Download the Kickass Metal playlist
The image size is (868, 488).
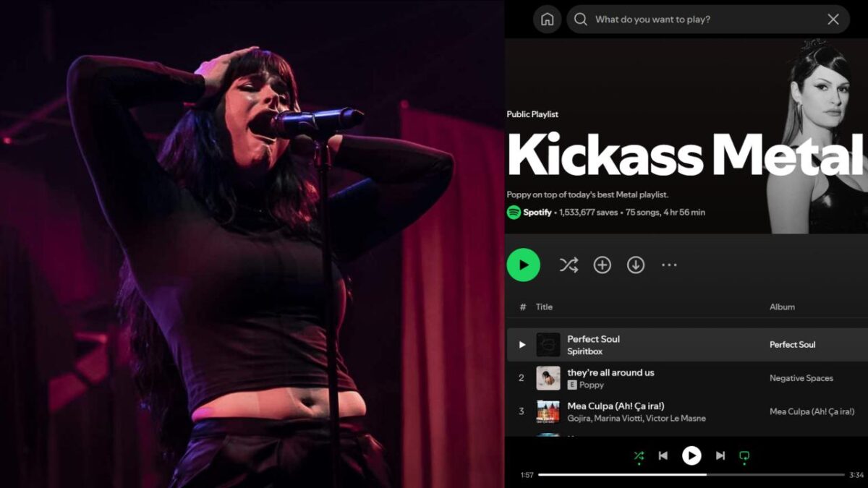[635, 265]
